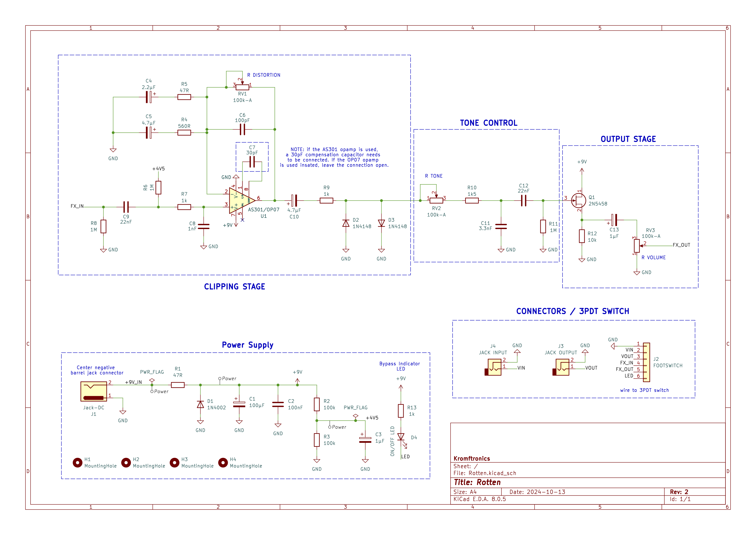Click the Q1 2N5458 JFET symbol

[x=579, y=200]
